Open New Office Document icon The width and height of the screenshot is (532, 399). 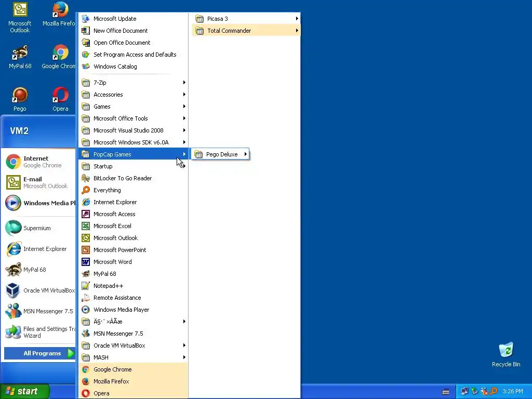[x=86, y=31]
